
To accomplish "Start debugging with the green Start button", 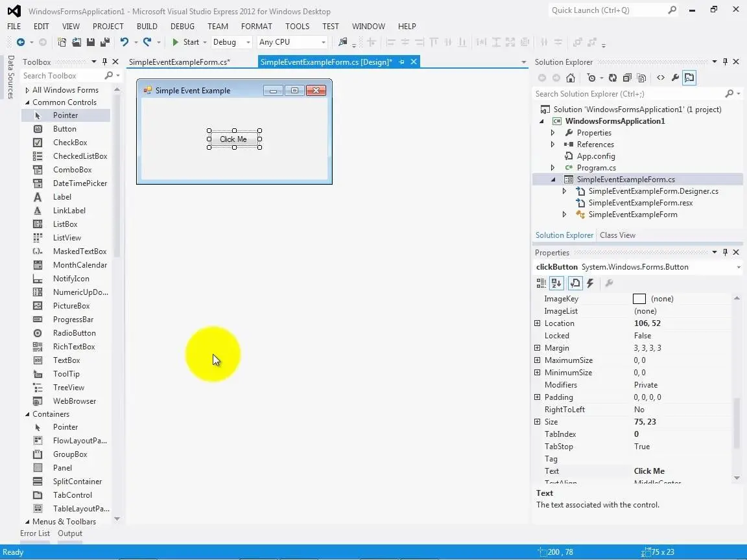I will point(186,42).
